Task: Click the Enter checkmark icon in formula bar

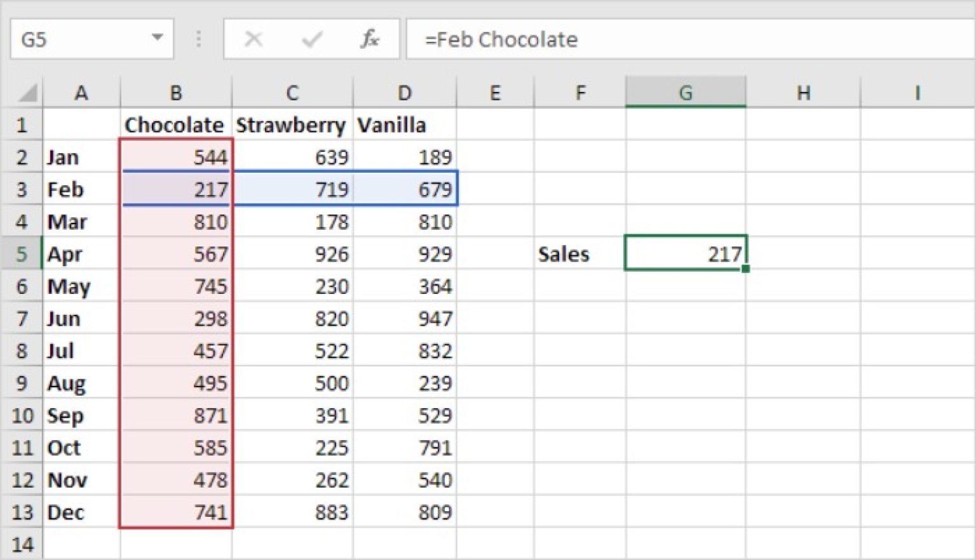Action: (311, 39)
